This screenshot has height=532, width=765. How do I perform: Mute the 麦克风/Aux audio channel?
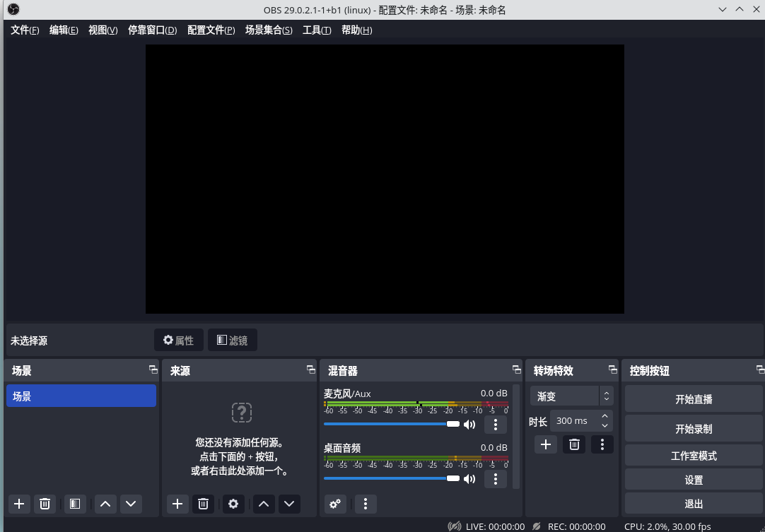tap(469, 424)
